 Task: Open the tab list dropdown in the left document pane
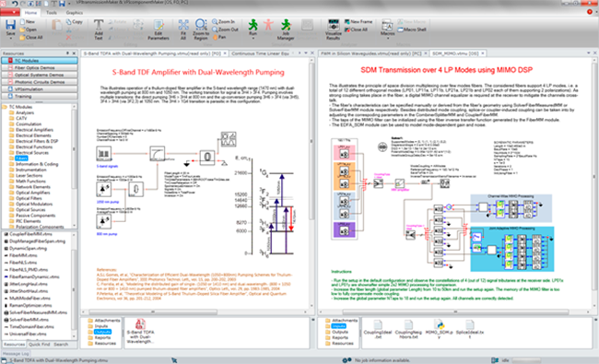click(x=306, y=53)
